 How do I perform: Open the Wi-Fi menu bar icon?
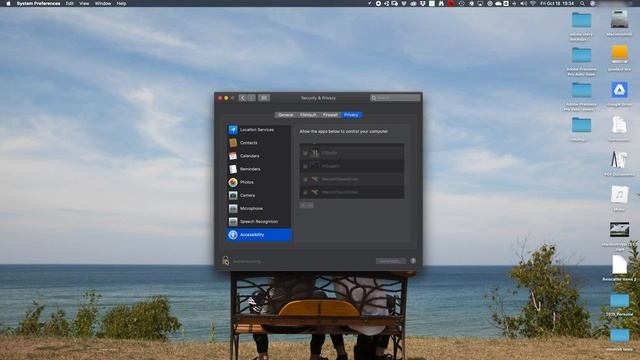pos(533,3)
